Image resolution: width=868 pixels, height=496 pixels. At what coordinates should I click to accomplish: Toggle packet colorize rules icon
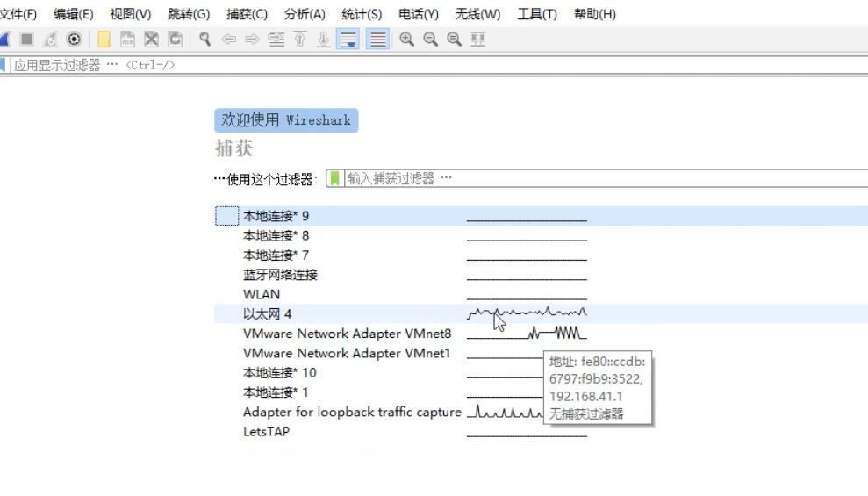(378, 40)
